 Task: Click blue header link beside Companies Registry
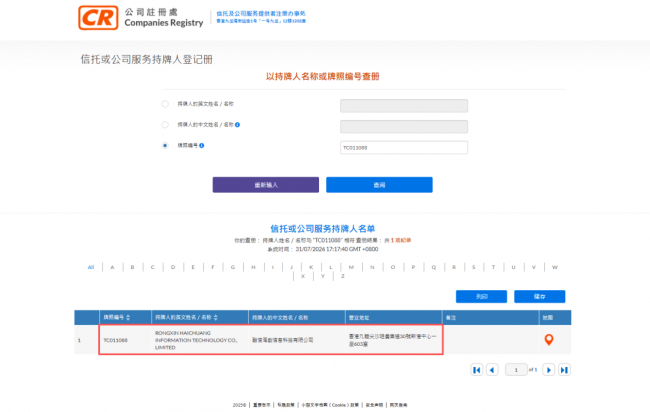(261, 17)
